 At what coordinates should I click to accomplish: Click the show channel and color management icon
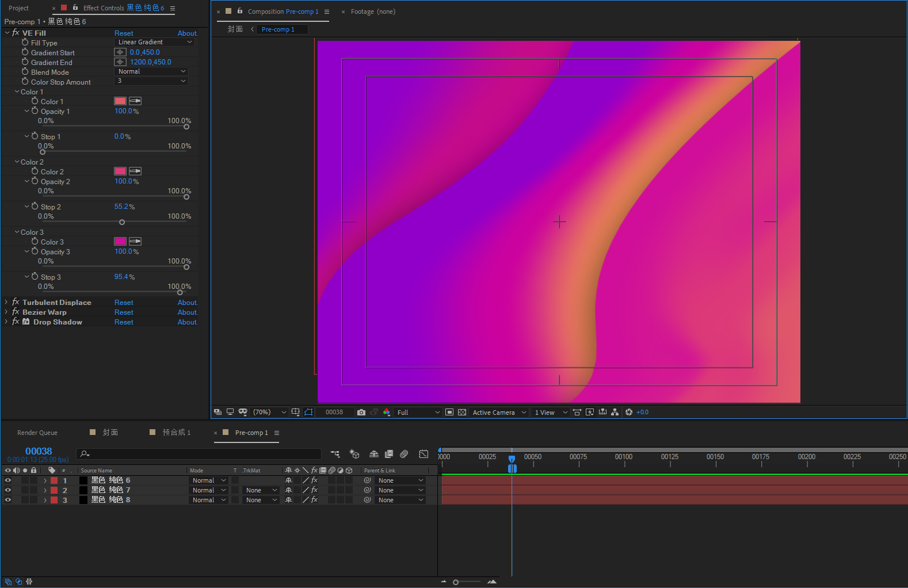tap(387, 413)
